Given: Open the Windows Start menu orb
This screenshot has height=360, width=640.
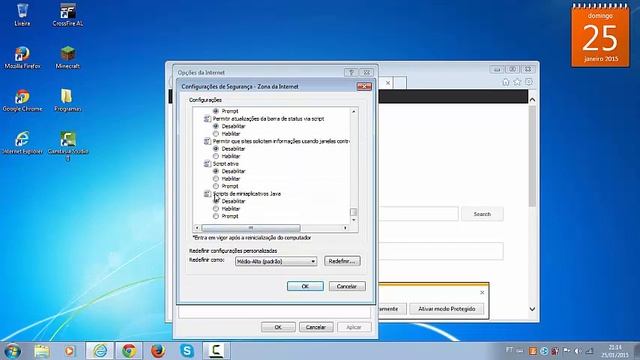Looking at the screenshot, I should 12,351.
